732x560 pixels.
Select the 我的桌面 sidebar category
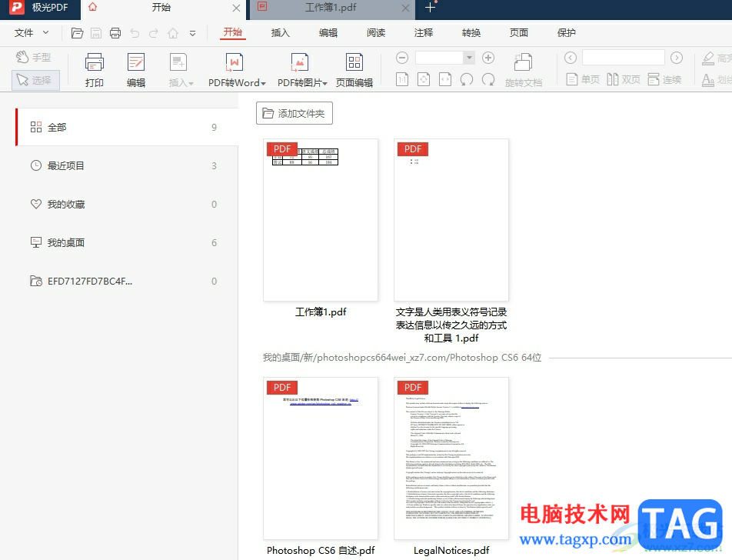127,242
